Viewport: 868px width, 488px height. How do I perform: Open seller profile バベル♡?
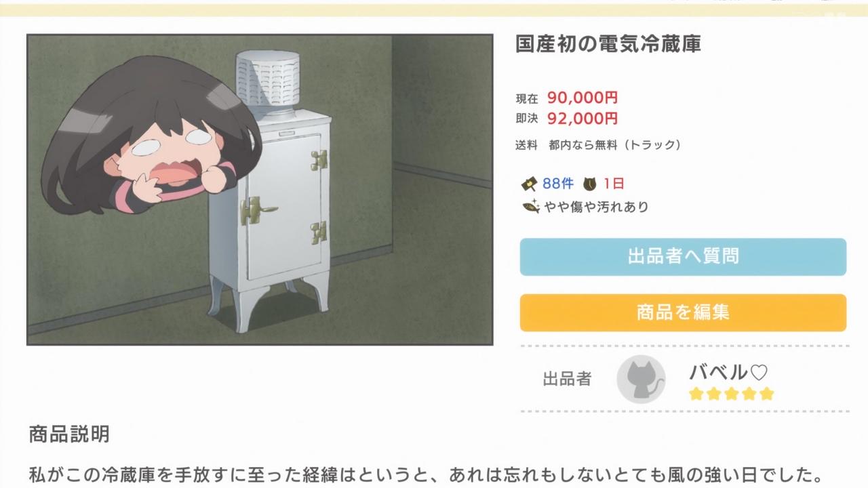pos(728,373)
